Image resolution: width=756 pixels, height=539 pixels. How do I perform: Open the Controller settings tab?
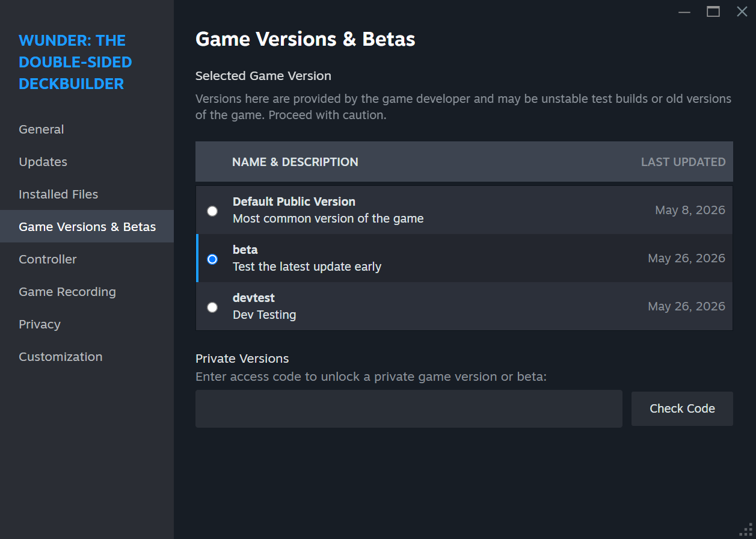[87, 259]
